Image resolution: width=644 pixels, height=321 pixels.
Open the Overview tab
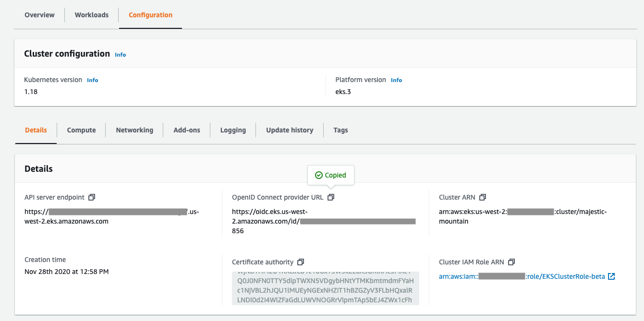(39, 14)
